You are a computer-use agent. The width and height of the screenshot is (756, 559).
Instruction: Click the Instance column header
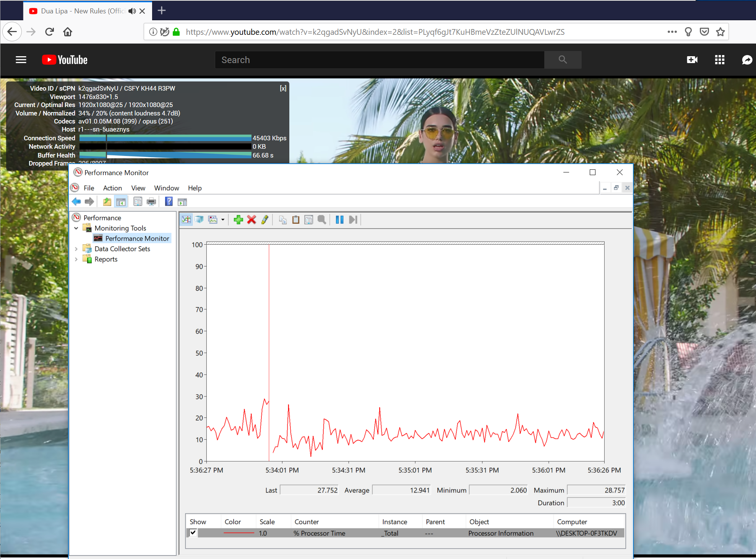pos(394,522)
